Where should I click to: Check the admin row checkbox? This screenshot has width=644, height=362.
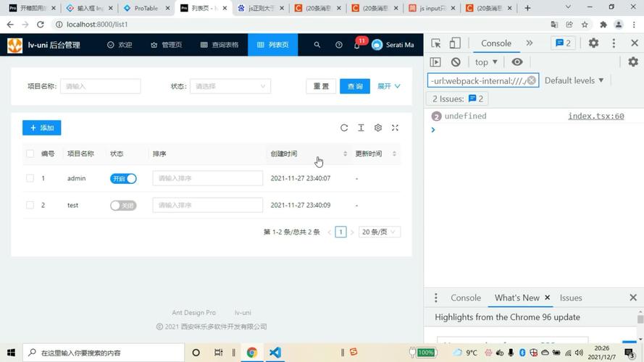point(30,178)
